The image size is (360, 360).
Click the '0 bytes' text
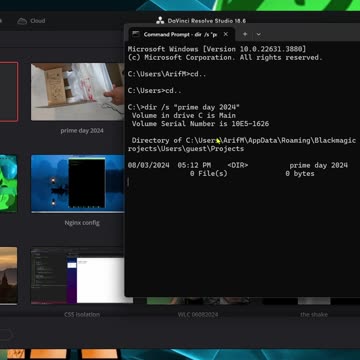(300, 174)
